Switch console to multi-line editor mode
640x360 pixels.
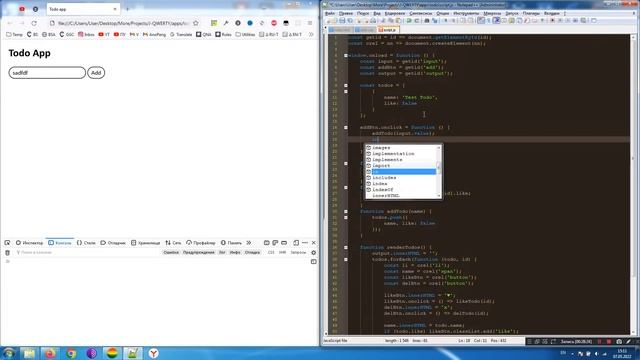313,262
